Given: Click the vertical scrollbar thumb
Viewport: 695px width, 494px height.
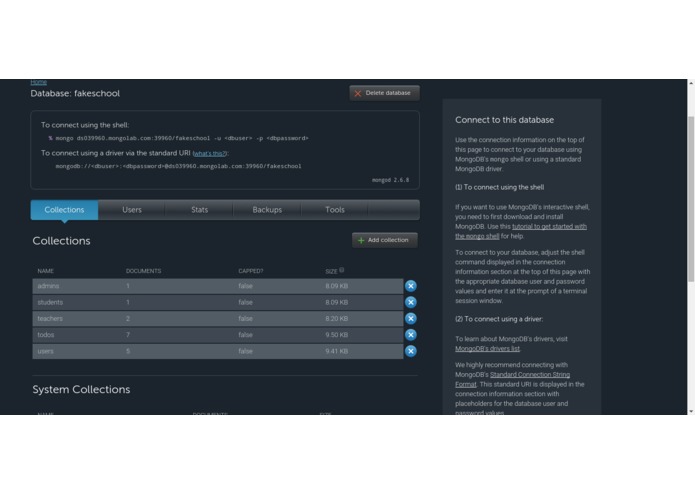Looking at the screenshot, I should tap(691, 198).
